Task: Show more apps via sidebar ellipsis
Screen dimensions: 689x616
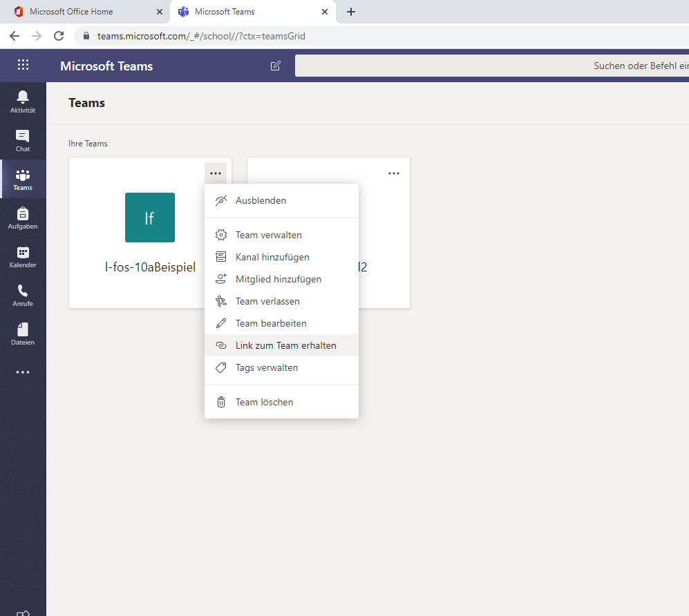Action: 23,372
